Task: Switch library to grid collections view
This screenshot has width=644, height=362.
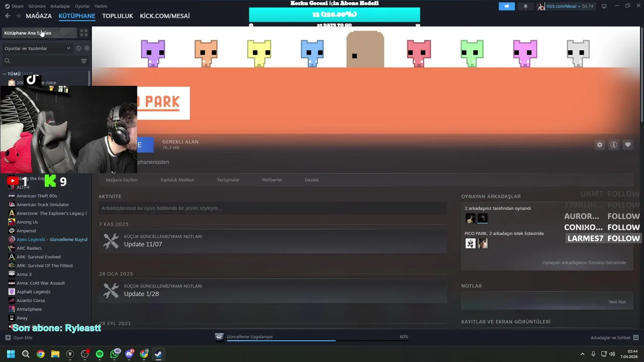Action: pyautogui.click(x=84, y=33)
